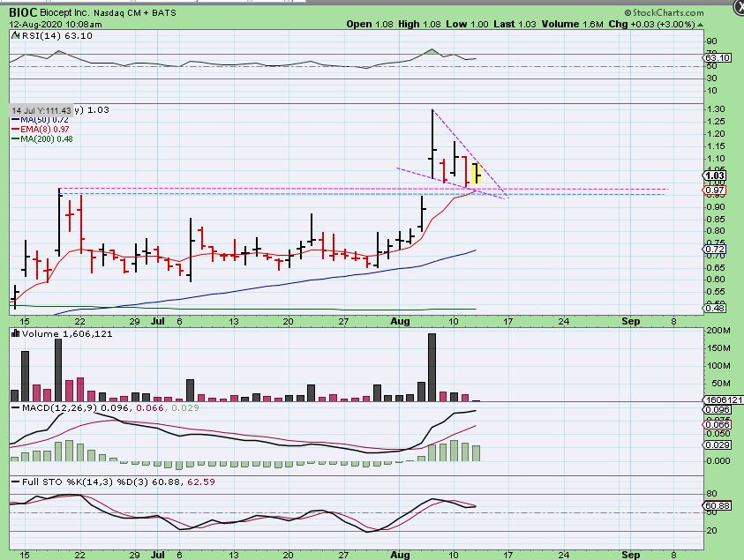Click the Low 1.00 value
Screen dimensions: 744x560
pyautogui.click(x=467, y=24)
